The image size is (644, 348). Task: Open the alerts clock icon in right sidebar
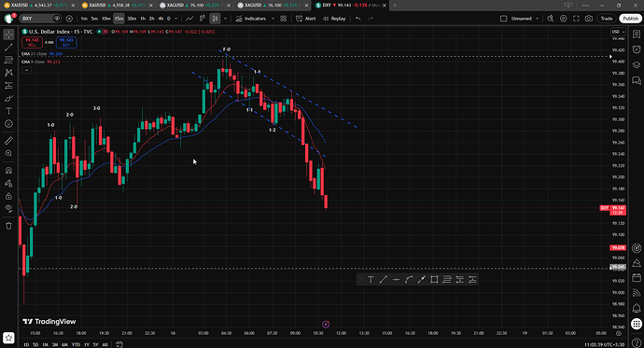click(x=637, y=49)
